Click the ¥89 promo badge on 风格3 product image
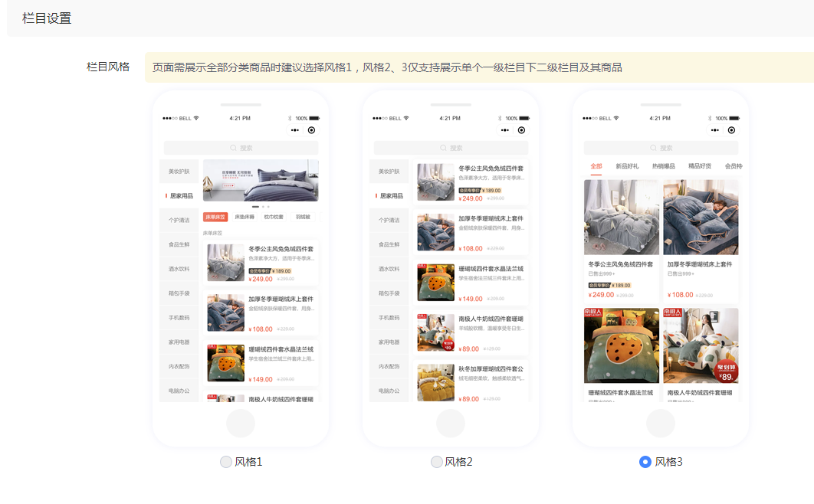Viewport: 814px width, 504px height. pyautogui.click(x=727, y=371)
